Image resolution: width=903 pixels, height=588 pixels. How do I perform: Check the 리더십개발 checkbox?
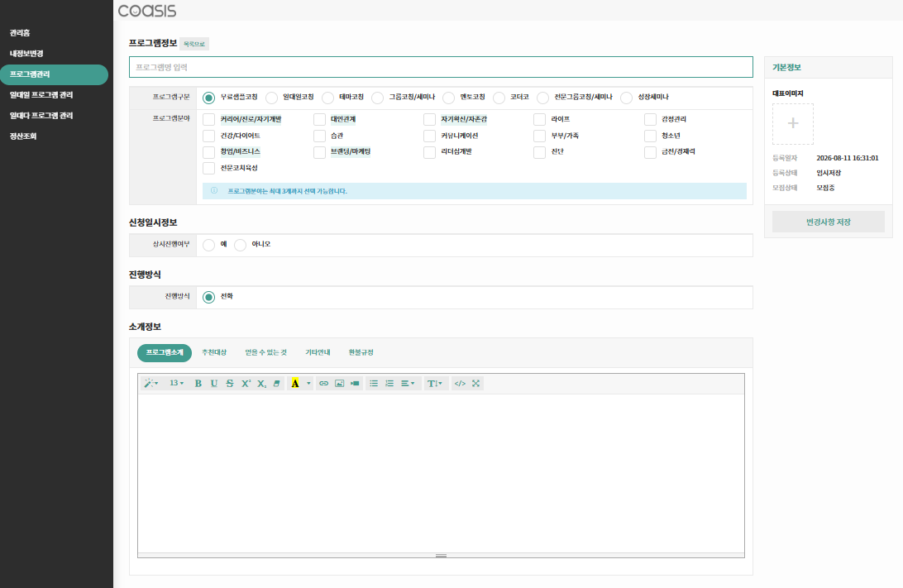point(430,152)
